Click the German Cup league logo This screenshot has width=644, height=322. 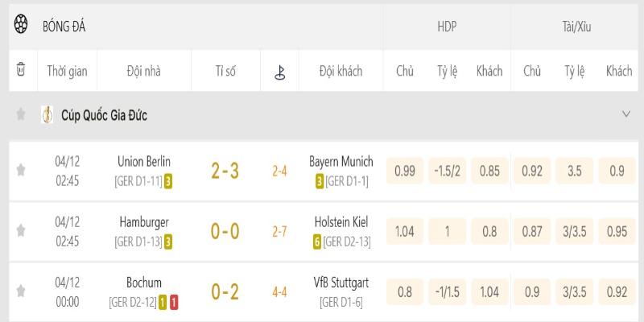[x=47, y=115]
